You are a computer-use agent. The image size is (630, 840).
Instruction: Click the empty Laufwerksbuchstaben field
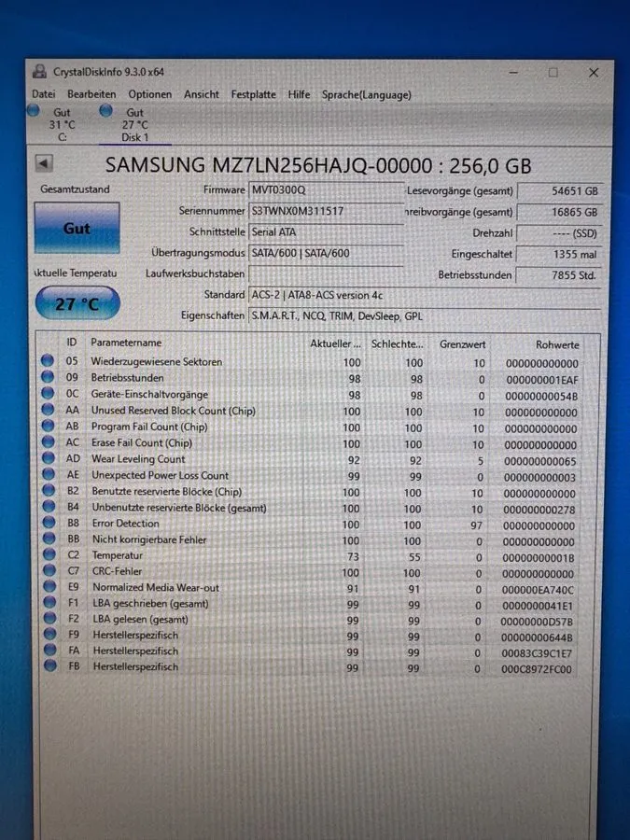(x=327, y=273)
